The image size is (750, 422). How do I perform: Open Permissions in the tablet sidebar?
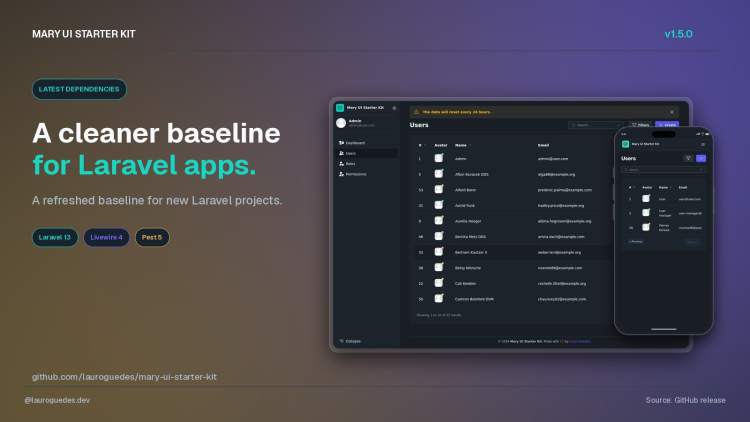(x=353, y=174)
